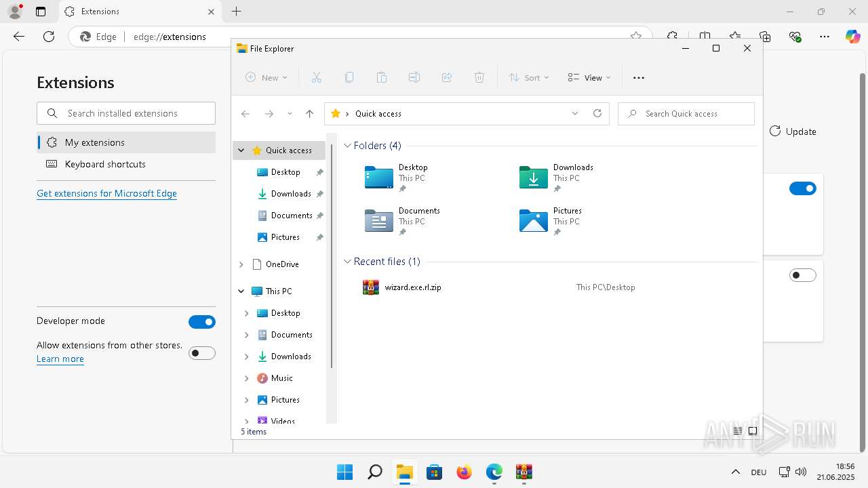
Task: Click the Delete trash icon in File Explorer
Action: pyautogui.click(x=479, y=78)
